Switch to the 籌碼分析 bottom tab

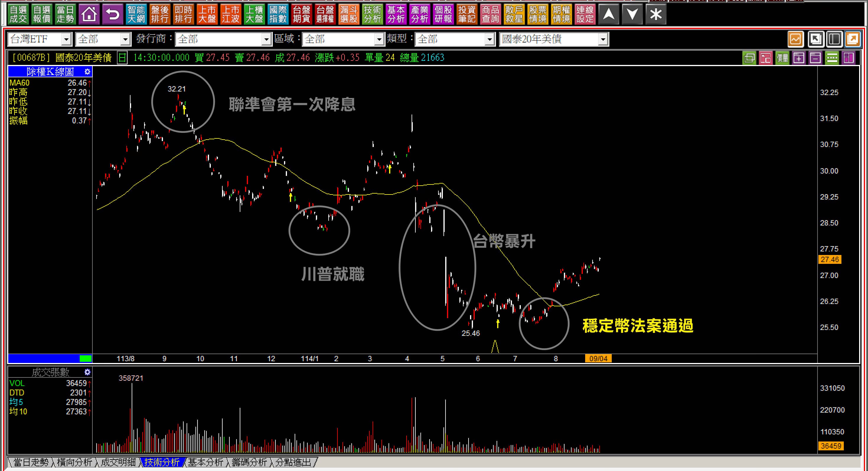tap(249, 462)
